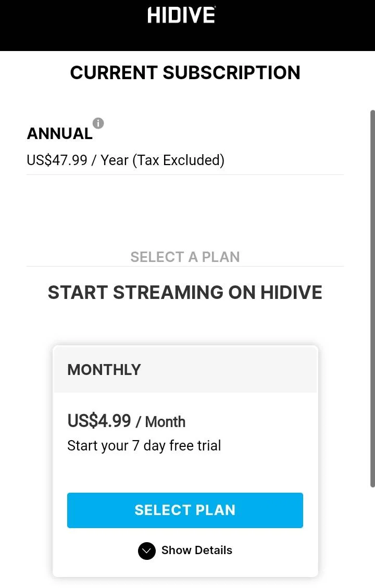Click the CURRENT SUBSCRIPTION heading
Image resolution: width=375 pixels, height=588 pixels.
[185, 73]
